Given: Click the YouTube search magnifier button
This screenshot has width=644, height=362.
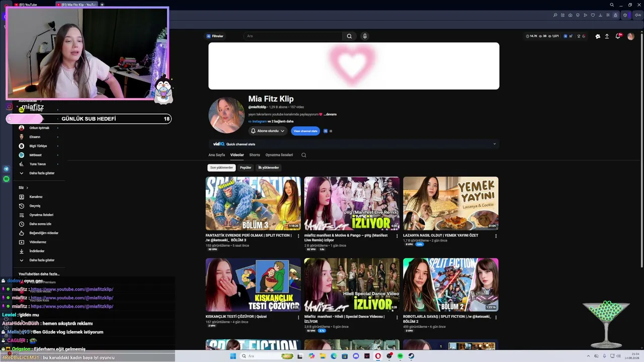Looking at the screenshot, I should [349, 36].
